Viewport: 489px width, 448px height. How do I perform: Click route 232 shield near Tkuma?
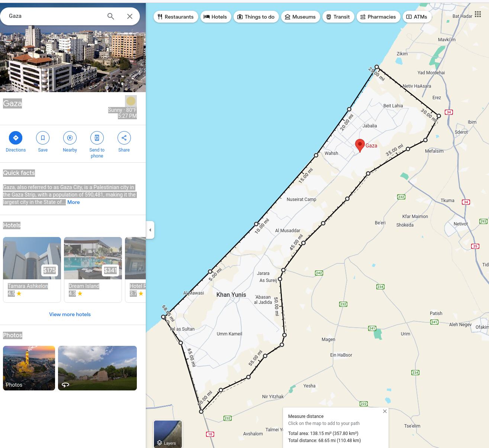pyautogui.click(x=401, y=197)
